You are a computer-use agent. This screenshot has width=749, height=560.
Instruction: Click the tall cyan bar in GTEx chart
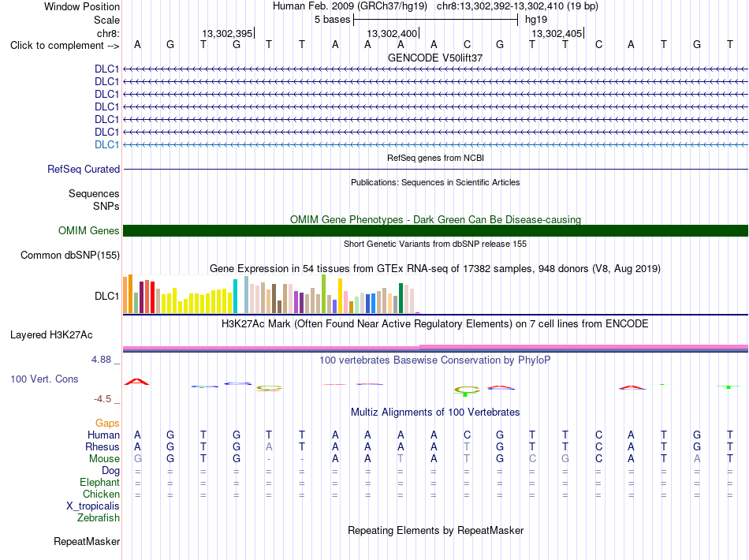pos(235,297)
